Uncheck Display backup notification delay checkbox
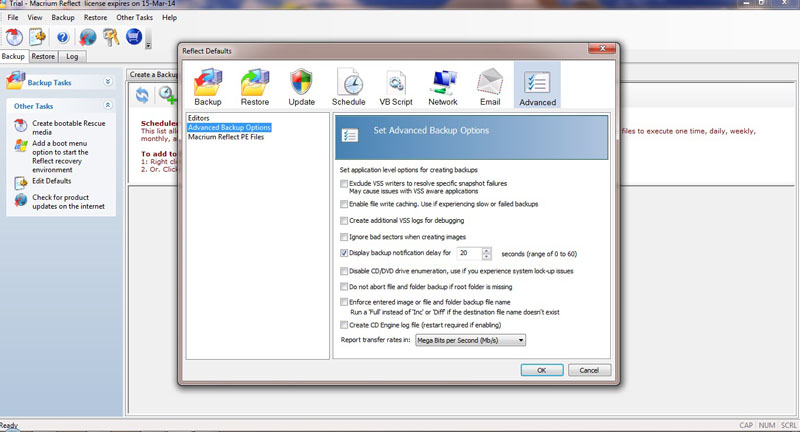800x432 pixels. pyautogui.click(x=344, y=253)
